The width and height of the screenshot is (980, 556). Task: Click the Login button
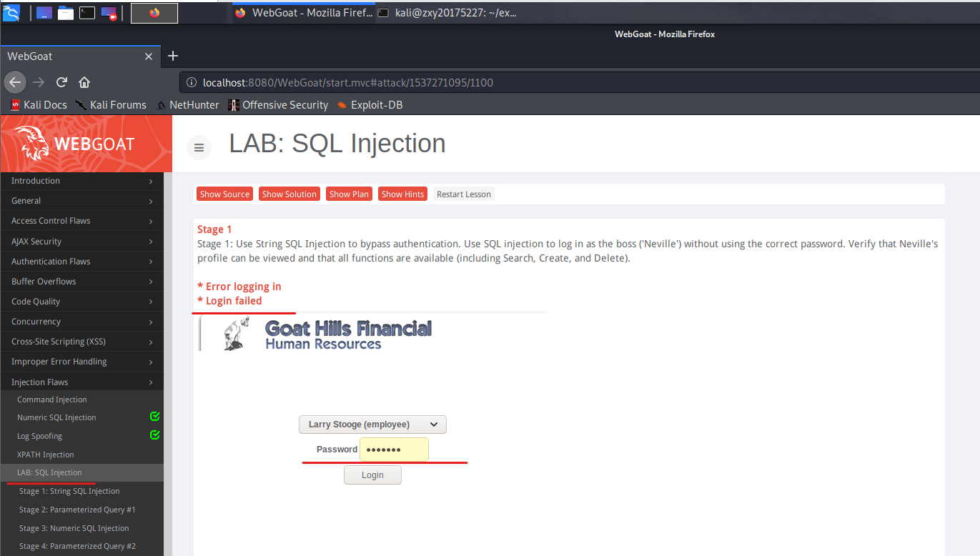point(372,475)
